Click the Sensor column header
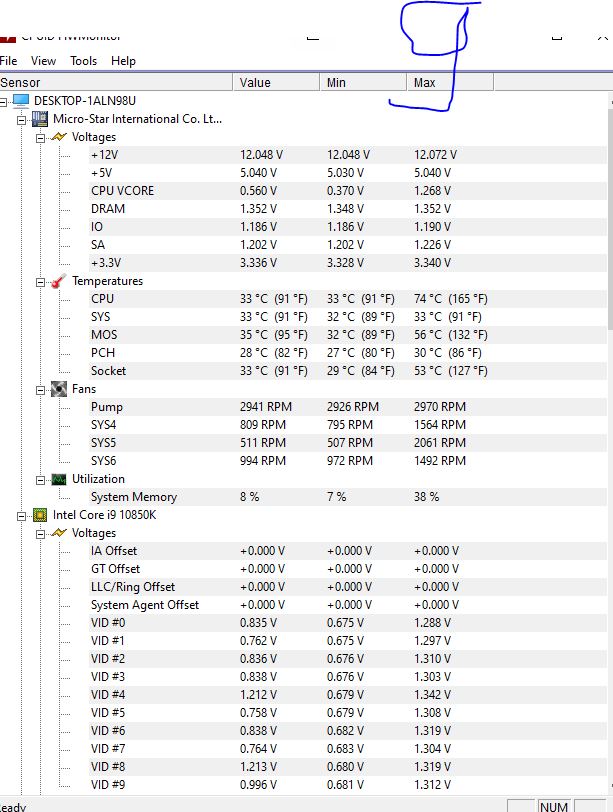Image resolution: width=613 pixels, height=812 pixels. (x=116, y=82)
